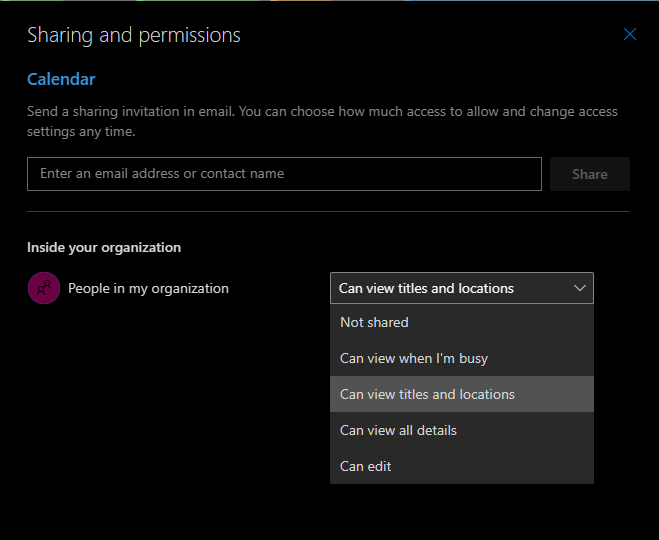Pick Can view titles and locations in list
The width and height of the screenshot is (659, 540).
pos(461,394)
